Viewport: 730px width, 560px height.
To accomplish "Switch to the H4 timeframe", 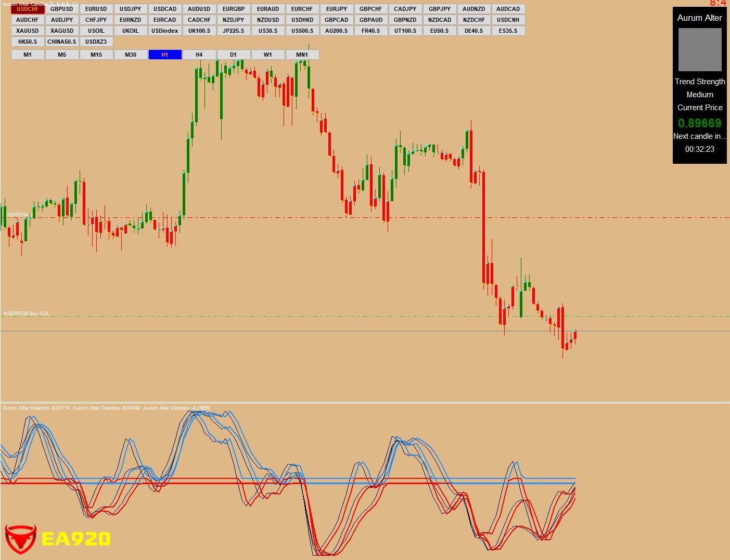I will [199, 55].
